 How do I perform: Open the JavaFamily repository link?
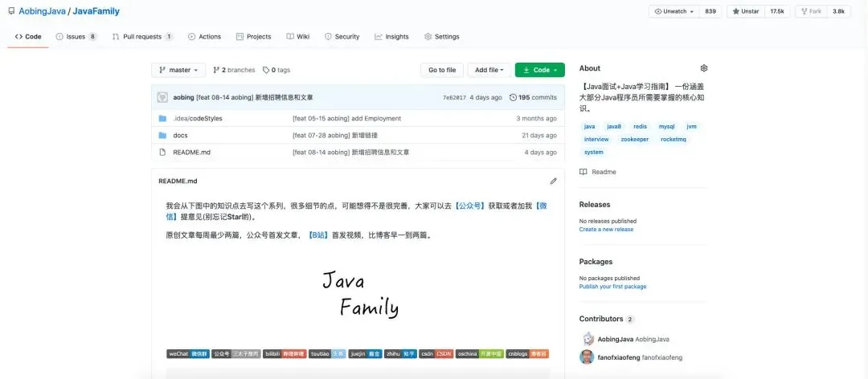tap(96, 11)
